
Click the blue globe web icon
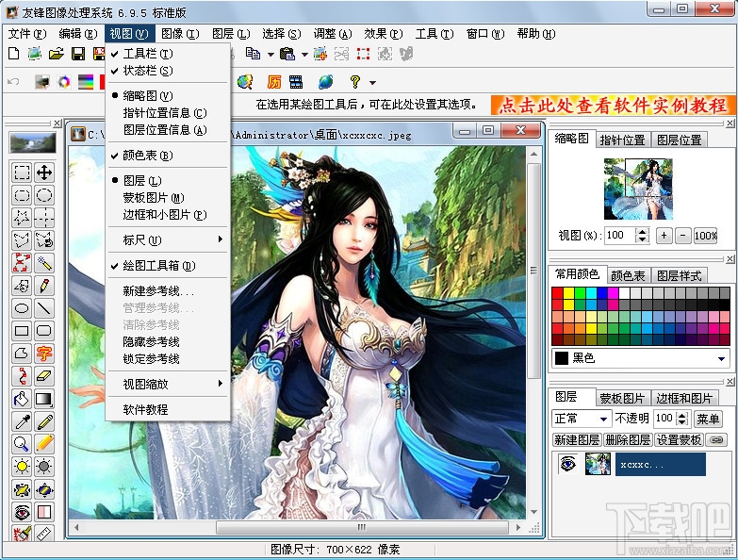click(x=326, y=82)
